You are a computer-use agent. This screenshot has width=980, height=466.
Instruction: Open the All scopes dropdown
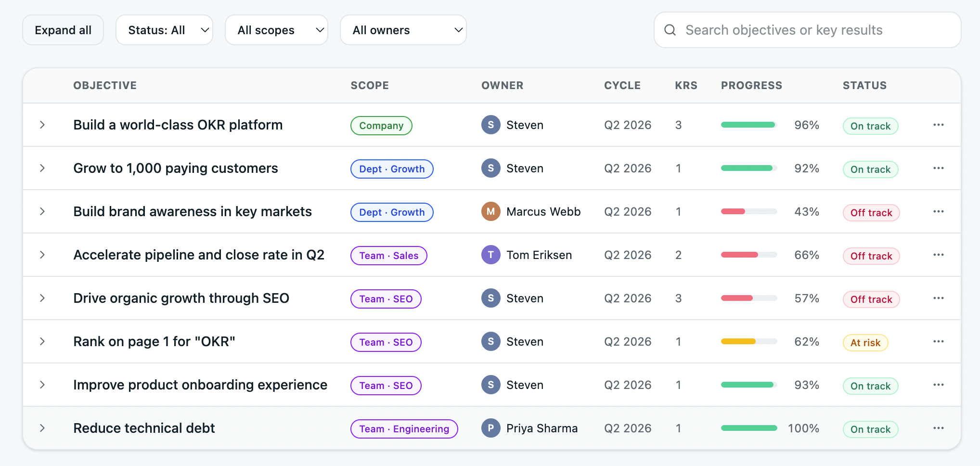tap(276, 30)
